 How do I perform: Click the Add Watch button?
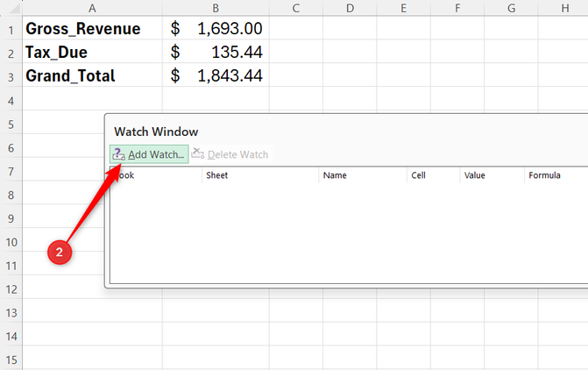pyautogui.click(x=149, y=154)
